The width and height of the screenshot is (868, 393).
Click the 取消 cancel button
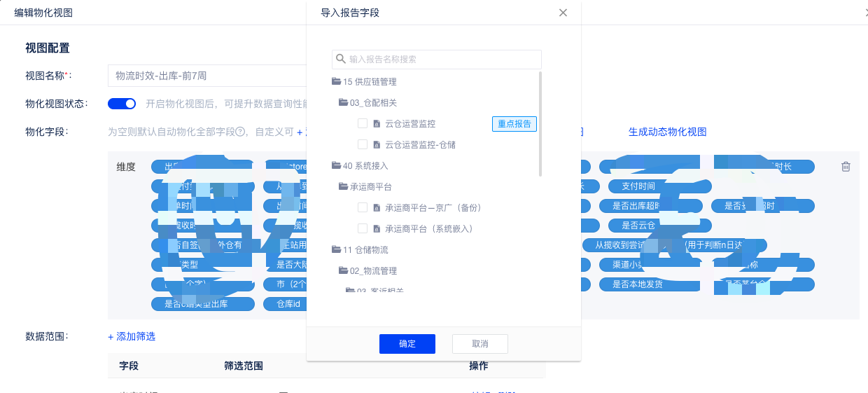480,344
